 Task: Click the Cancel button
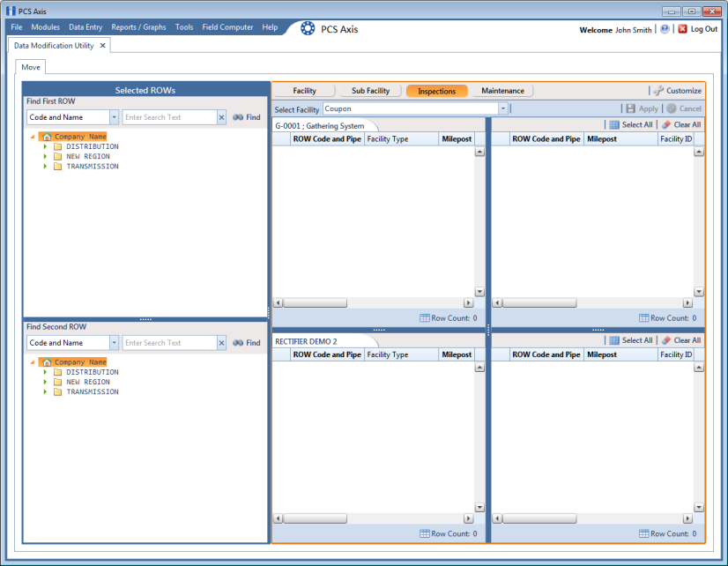[x=684, y=108]
